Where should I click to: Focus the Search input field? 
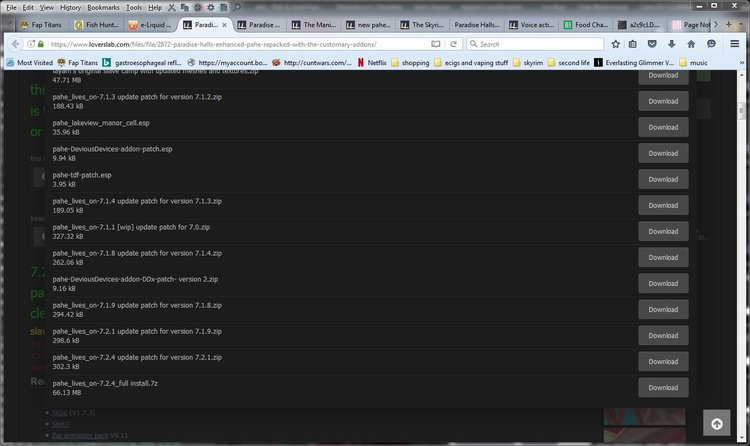point(535,44)
